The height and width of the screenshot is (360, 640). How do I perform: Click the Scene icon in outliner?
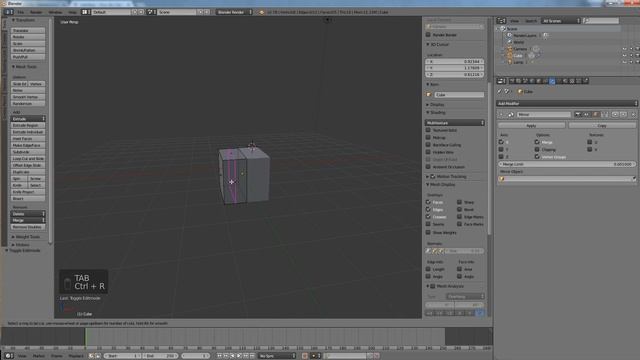click(x=503, y=29)
